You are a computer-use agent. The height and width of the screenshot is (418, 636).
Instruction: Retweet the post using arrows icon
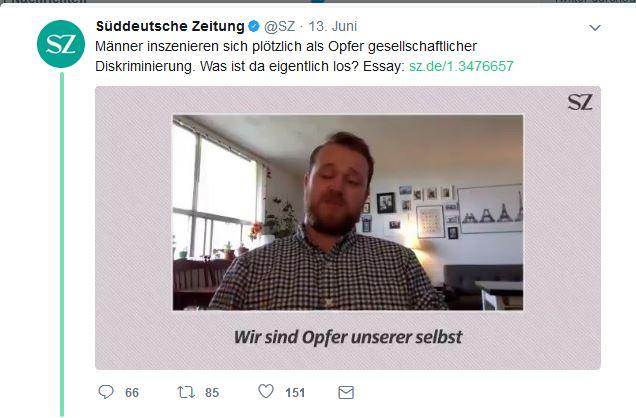pyautogui.click(x=186, y=392)
